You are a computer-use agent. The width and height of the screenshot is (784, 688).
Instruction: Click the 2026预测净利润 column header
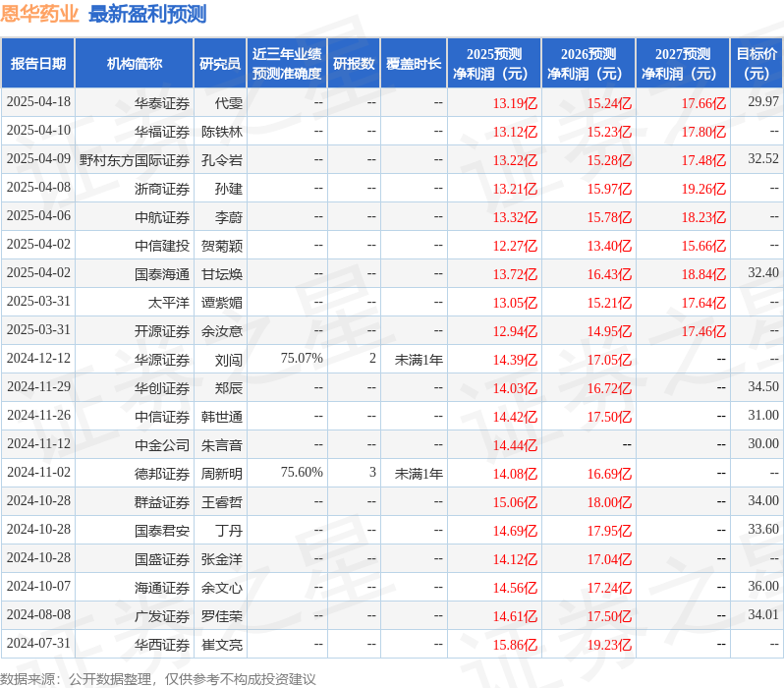(588, 64)
